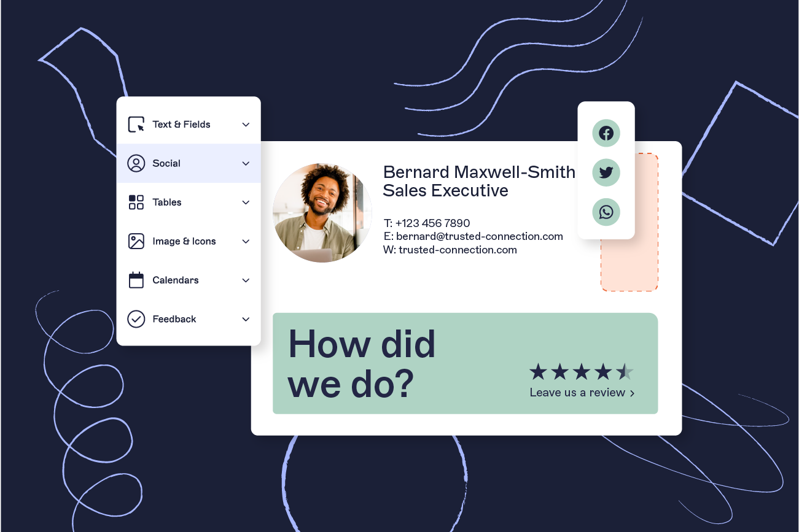
Task: Click the WhatsApp social icon
Action: [x=606, y=212]
